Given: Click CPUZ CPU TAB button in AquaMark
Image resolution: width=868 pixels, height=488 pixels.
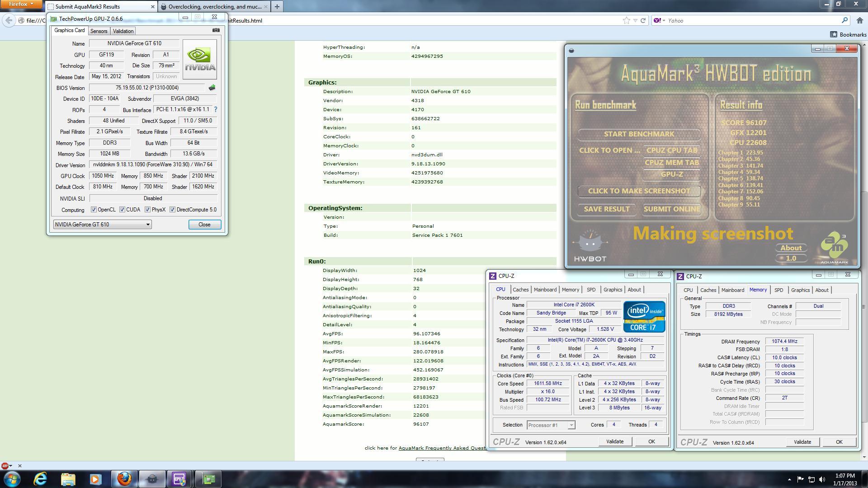Looking at the screenshot, I should (x=672, y=150).
